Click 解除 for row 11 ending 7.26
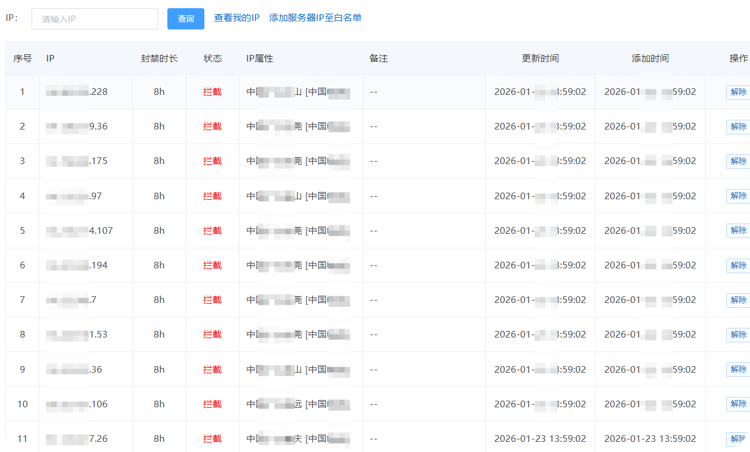The height and width of the screenshot is (452, 750). pyautogui.click(x=737, y=439)
